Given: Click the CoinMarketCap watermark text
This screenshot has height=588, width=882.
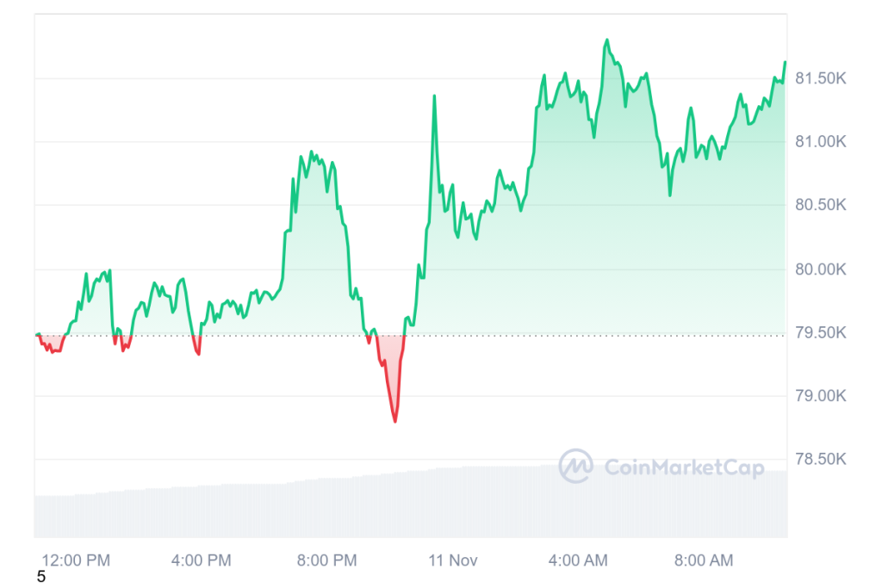Looking at the screenshot, I should coord(684,467).
